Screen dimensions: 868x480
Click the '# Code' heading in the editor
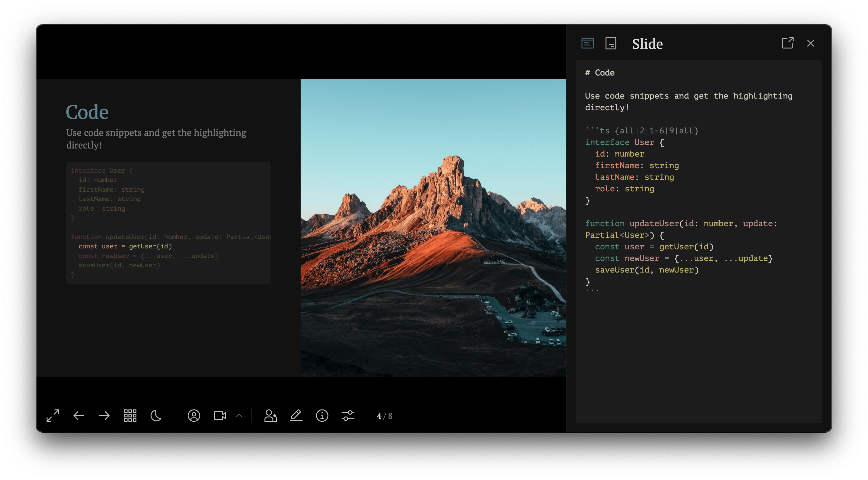(x=600, y=73)
